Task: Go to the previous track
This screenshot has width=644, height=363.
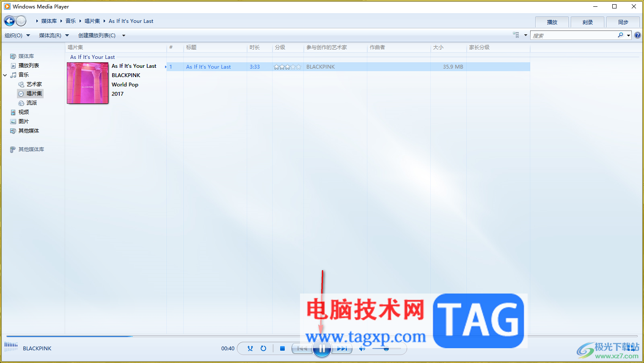Action: point(302,349)
